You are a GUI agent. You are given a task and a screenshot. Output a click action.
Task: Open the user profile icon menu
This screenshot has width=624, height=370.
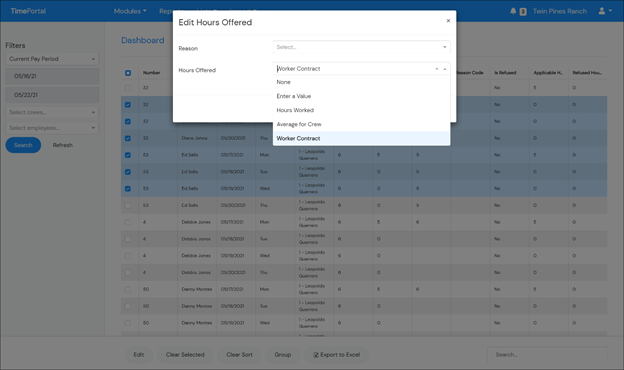point(605,11)
